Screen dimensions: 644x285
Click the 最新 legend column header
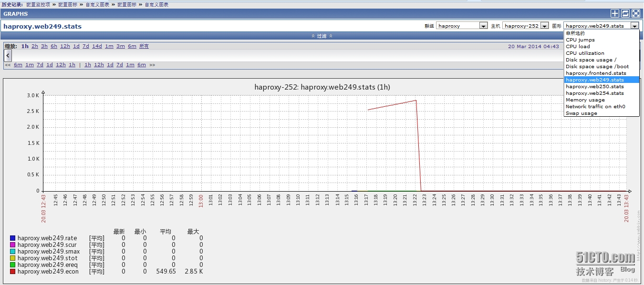click(x=119, y=232)
